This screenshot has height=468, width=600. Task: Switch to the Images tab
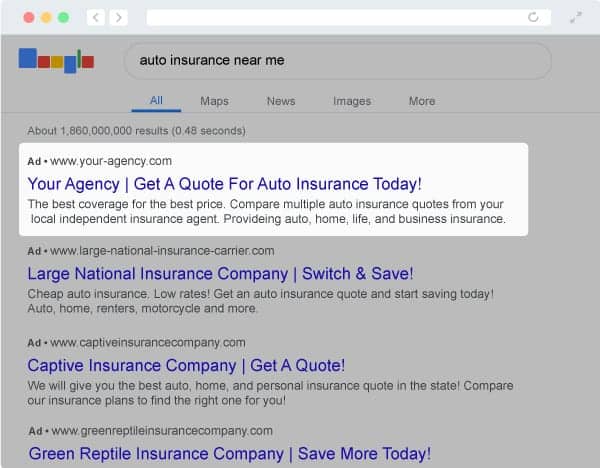(352, 101)
